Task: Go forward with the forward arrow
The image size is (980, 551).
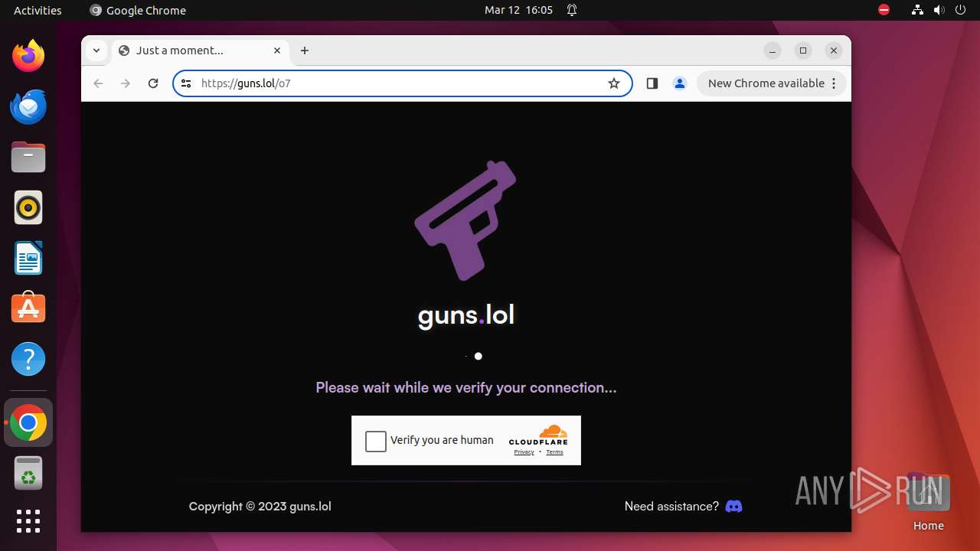Action: 126,83
